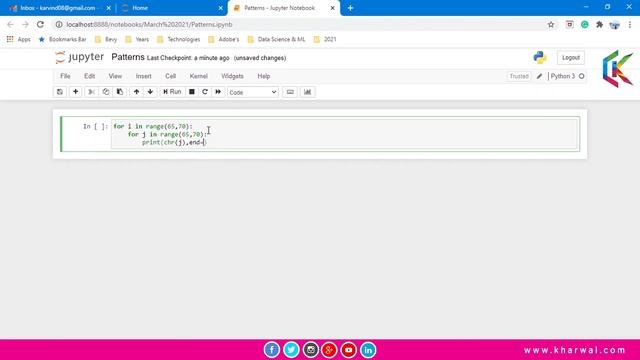
Task: Save notebook with the floppy disk icon
Action: [60, 92]
